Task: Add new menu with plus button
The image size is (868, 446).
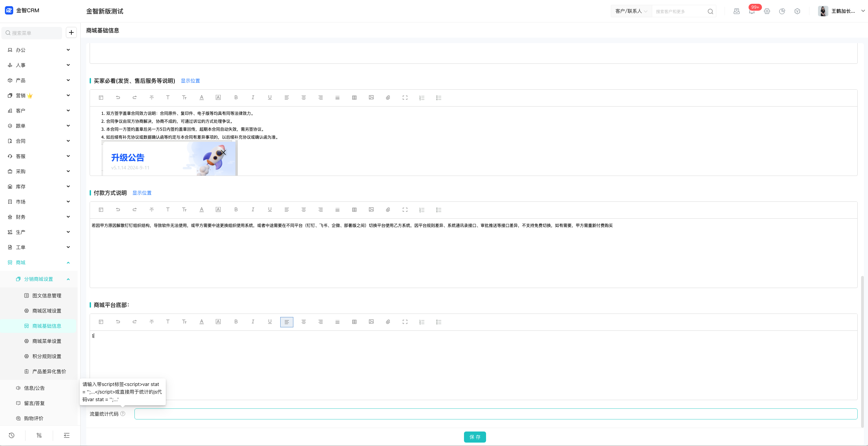Action: [71, 32]
